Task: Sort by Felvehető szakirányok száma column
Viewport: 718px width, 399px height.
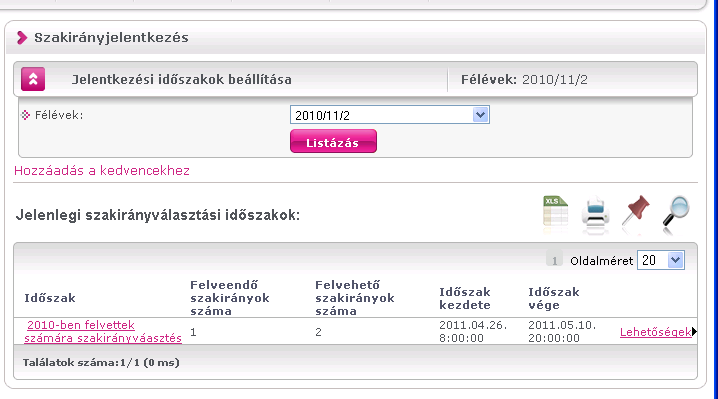Action: coord(355,298)
